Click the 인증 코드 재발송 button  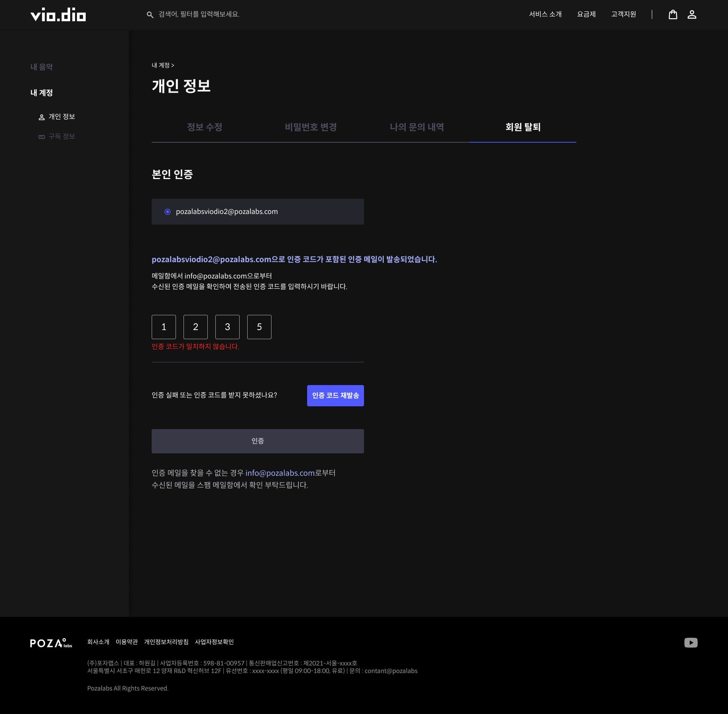pyautogui.click(x=335, y=395)
